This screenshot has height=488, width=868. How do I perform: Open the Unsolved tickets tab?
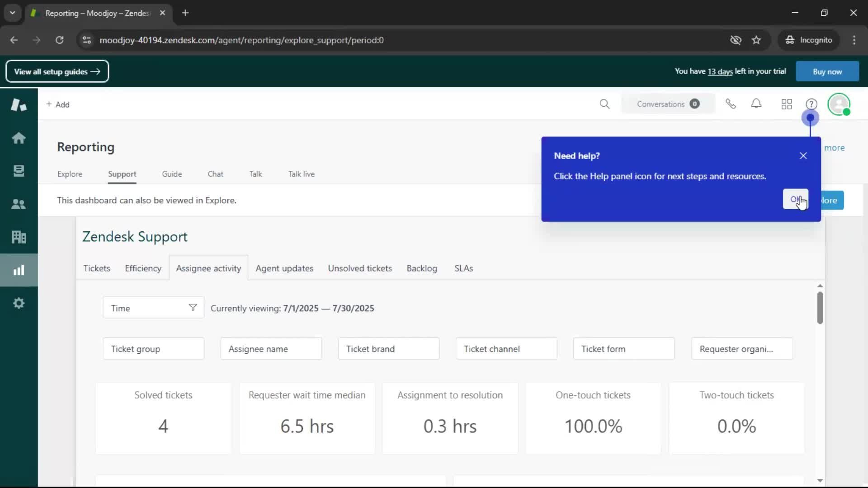tap(360, 268)
